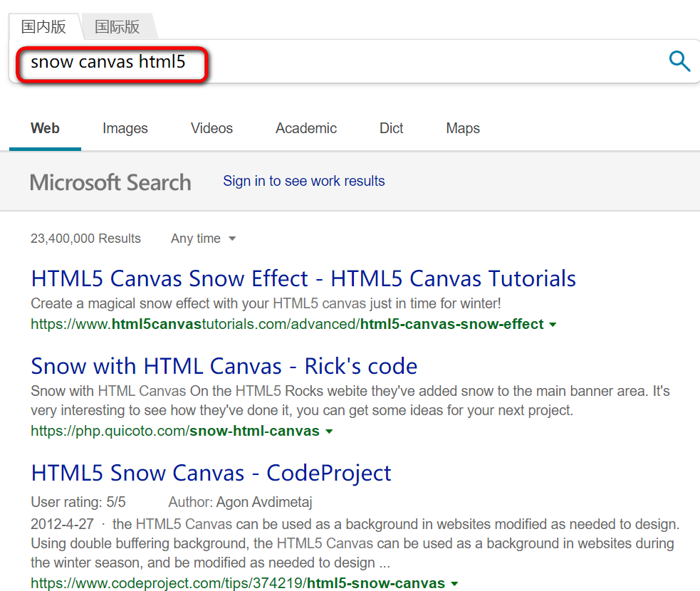Open the Maps results tab
700x591 pixels.
pyautogui.click(x=463, y=128)
